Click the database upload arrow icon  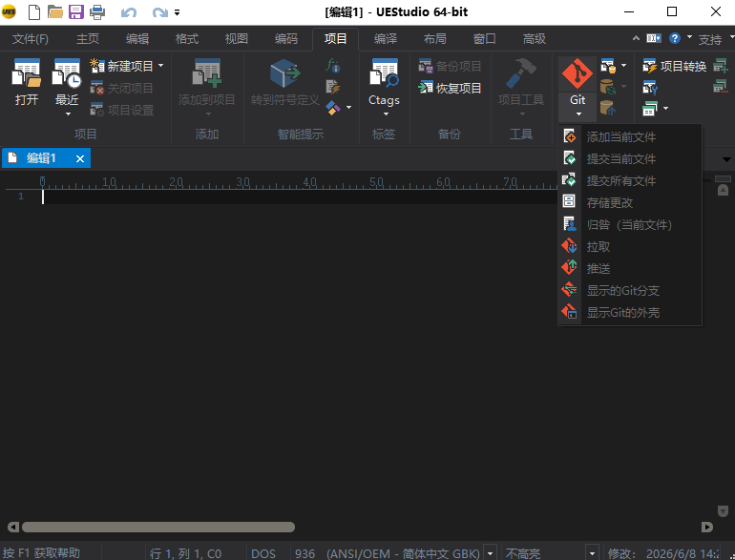(608, 108)
